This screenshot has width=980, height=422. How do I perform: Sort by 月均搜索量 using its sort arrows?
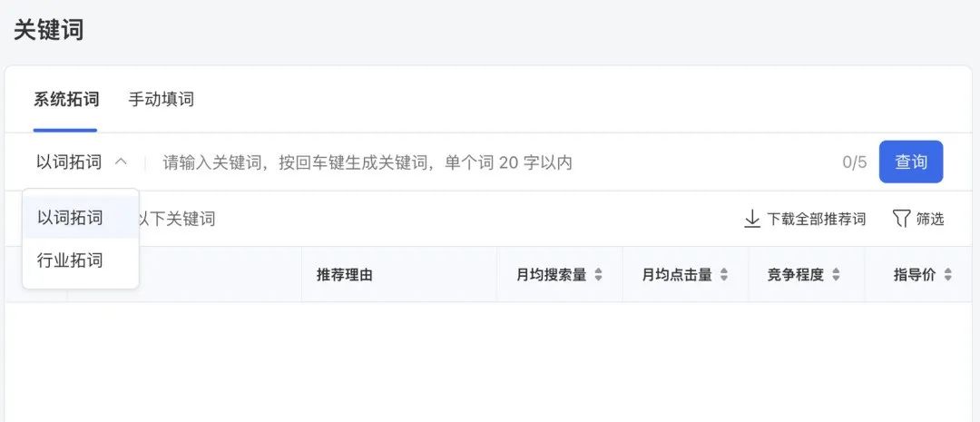(x=598, y=275)
